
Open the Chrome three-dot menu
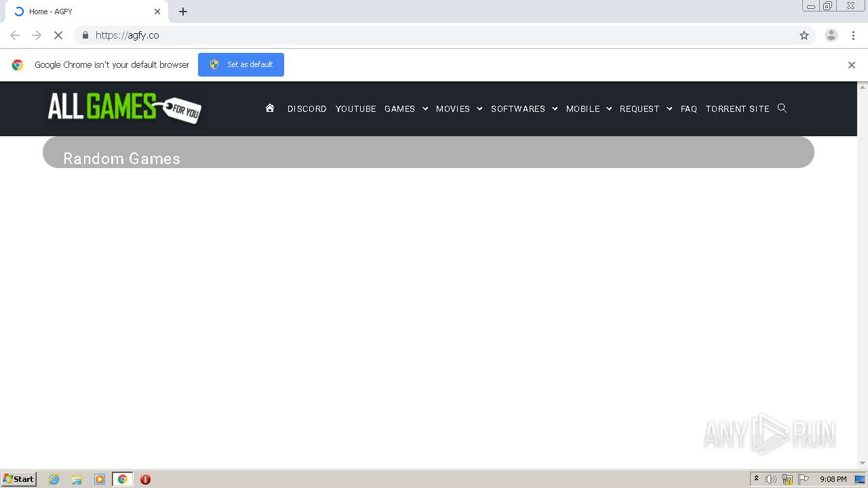(x=853, y=35)
